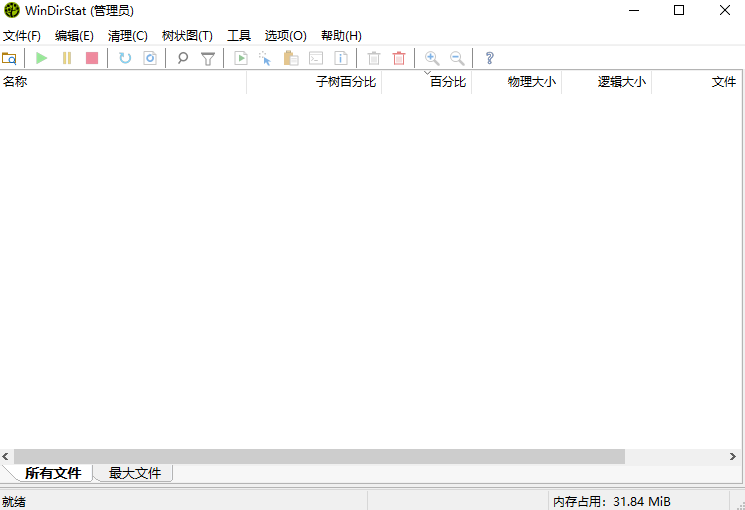
Task: Open the 帮助(H) menu
Action: (x=342, y=36)
